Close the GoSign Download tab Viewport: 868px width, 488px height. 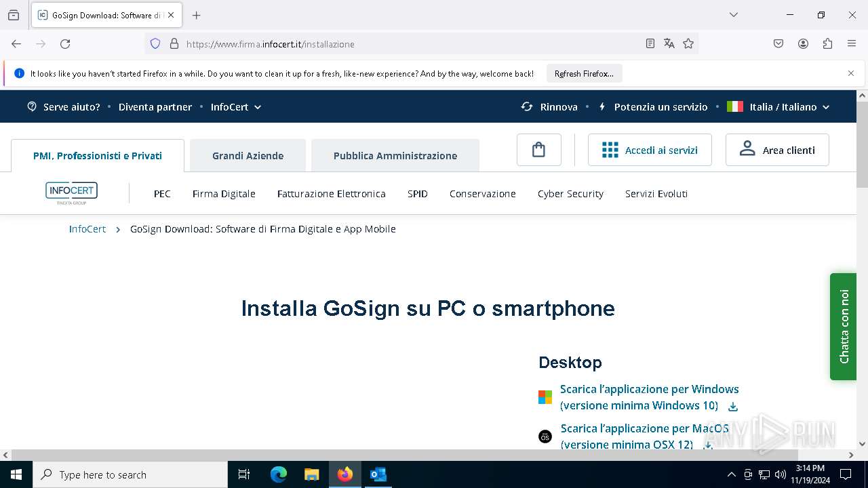pyautogui.click(x=171, y=15)
